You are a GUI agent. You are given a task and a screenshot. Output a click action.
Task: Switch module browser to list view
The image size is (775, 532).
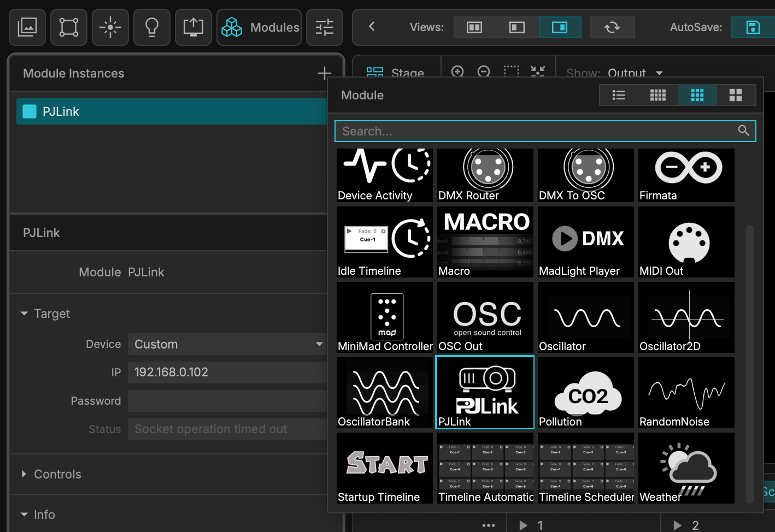(x=619, y=96)
